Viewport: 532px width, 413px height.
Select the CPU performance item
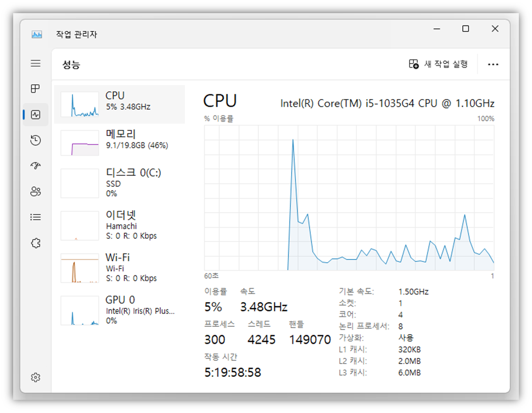(x=119, y=104)
